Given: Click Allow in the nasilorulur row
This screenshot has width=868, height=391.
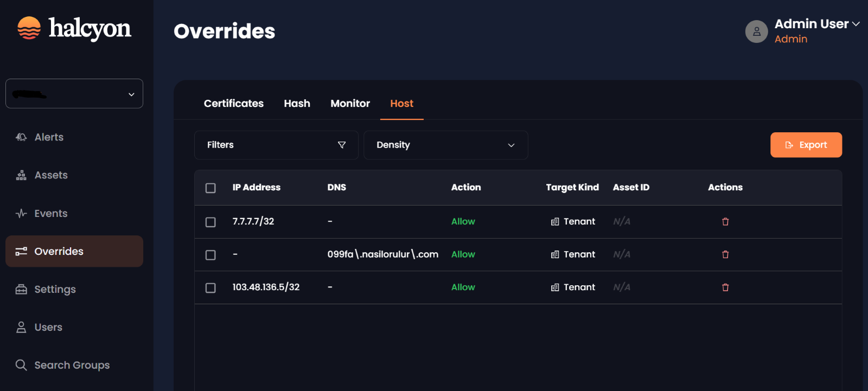Looking at the screenshot, I should coord(463,254).
